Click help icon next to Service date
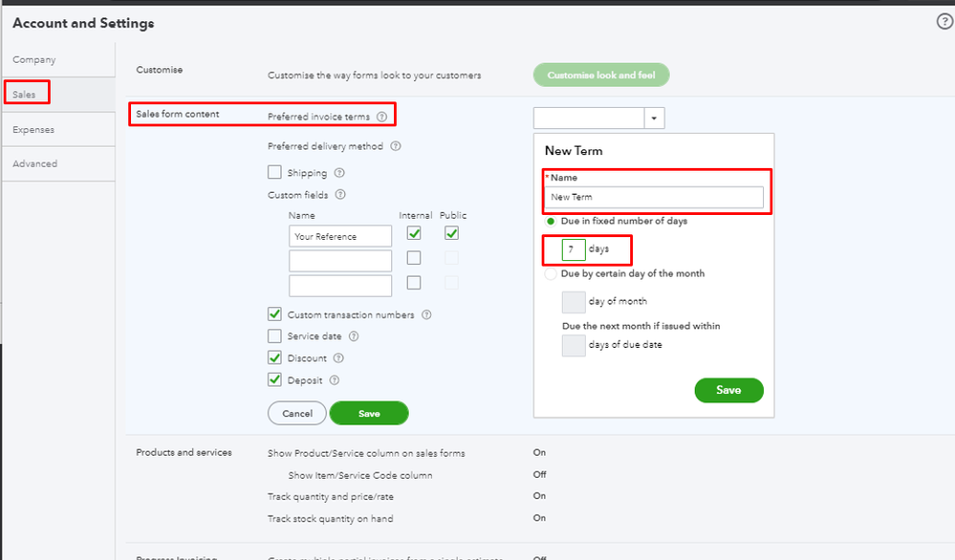This screenshot has height=560, width=955. click(354, 336)
